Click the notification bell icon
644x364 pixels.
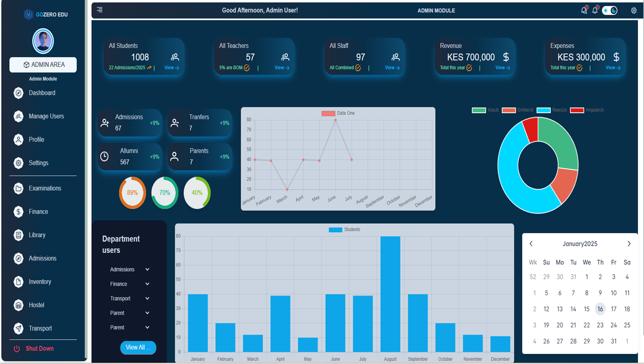coord(595,10)
